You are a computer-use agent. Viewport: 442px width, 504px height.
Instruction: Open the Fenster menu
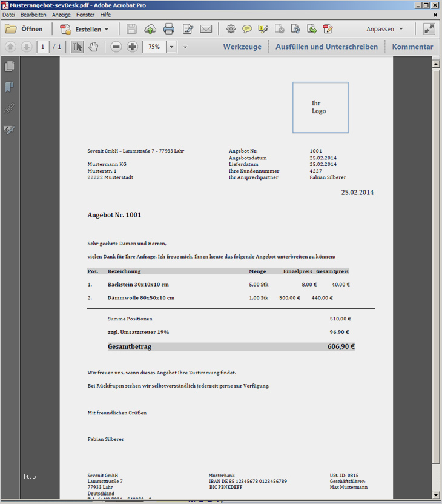coord(85,15)
